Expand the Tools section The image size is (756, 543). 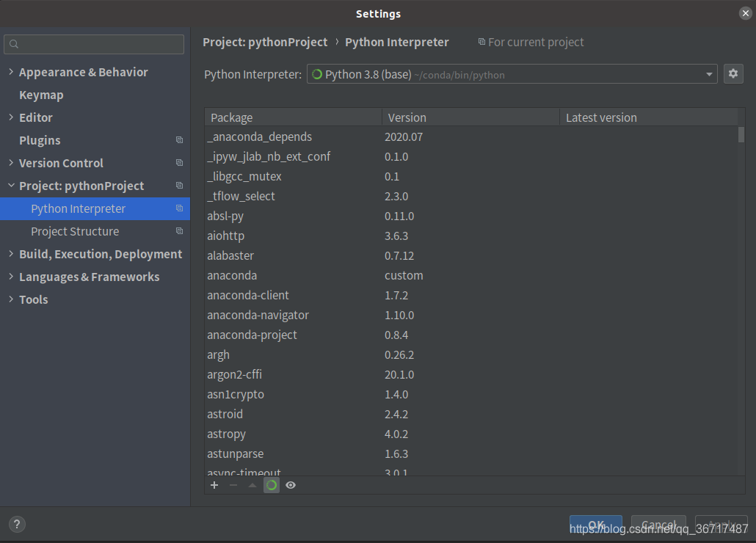pyautogui.click(x=11, y=299)
